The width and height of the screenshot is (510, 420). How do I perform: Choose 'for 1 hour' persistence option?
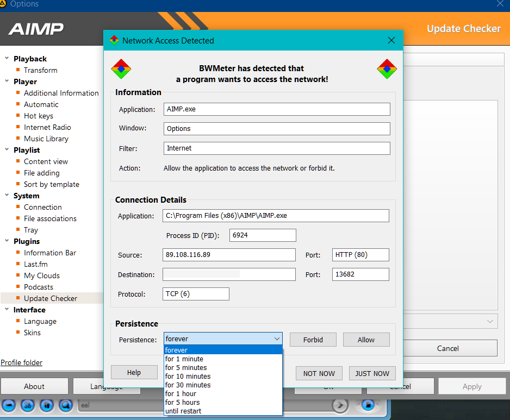point(223,394)
